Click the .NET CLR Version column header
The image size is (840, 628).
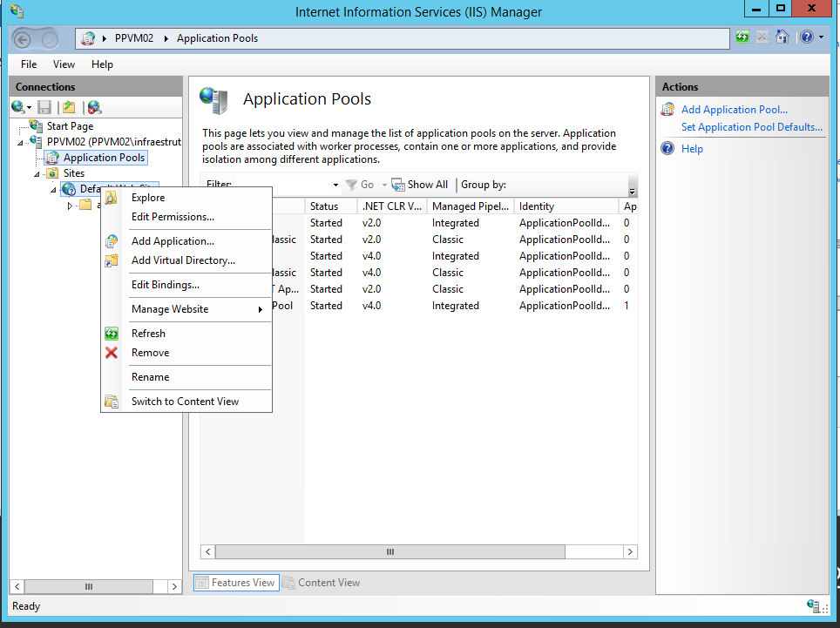tap(392, 206)
